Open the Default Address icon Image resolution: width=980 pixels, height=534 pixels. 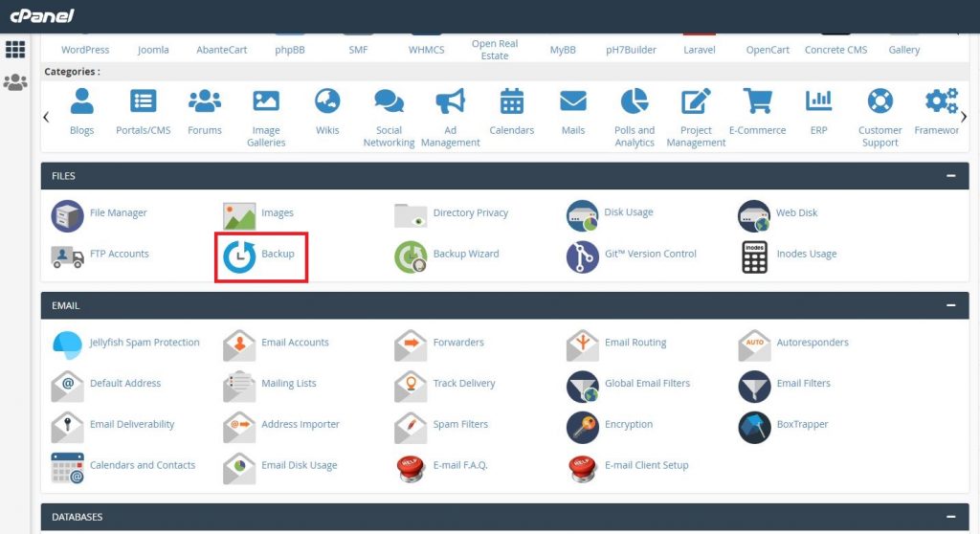pos(68,387)
